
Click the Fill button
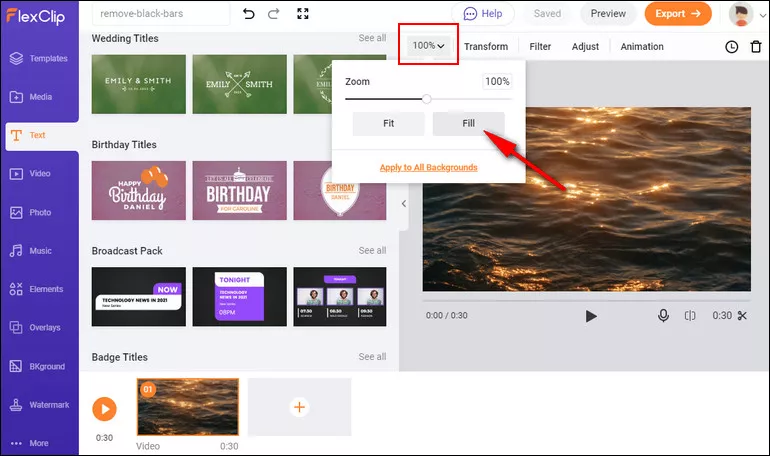tap(468, 124)
